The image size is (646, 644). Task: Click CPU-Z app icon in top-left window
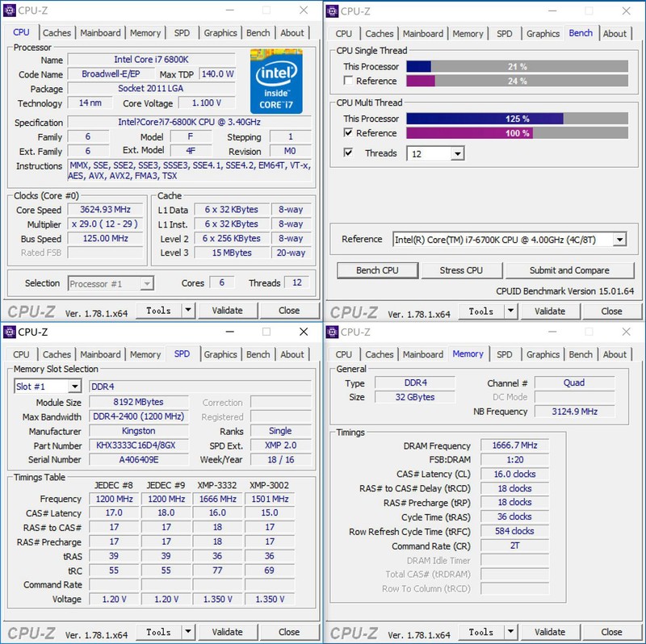point(9,10)
